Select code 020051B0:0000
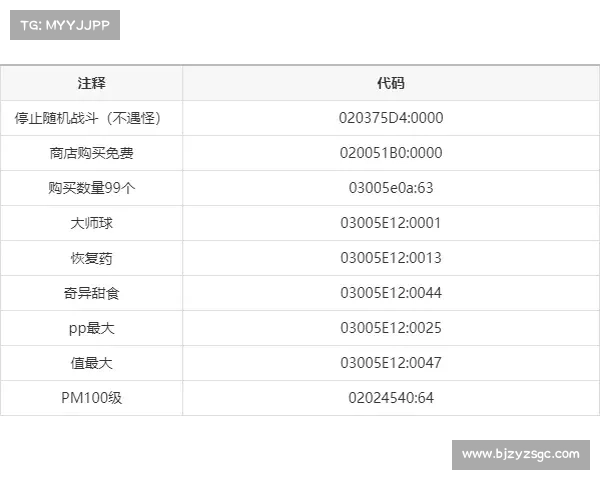 click(x=390, y=153)
